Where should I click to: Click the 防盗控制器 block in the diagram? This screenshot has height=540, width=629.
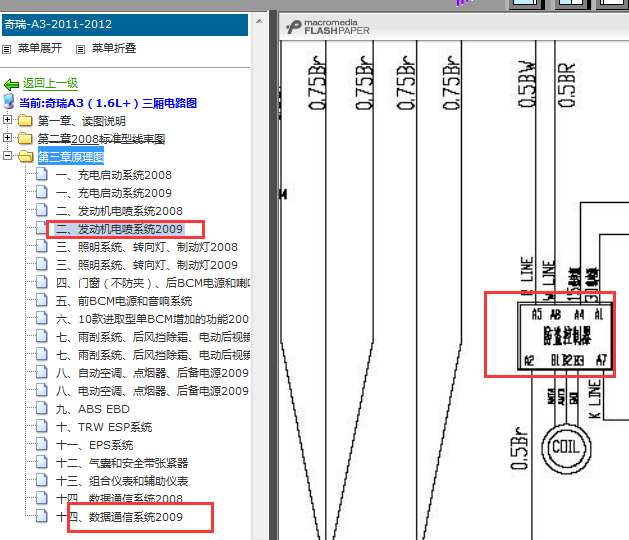[x=566, y=336]
